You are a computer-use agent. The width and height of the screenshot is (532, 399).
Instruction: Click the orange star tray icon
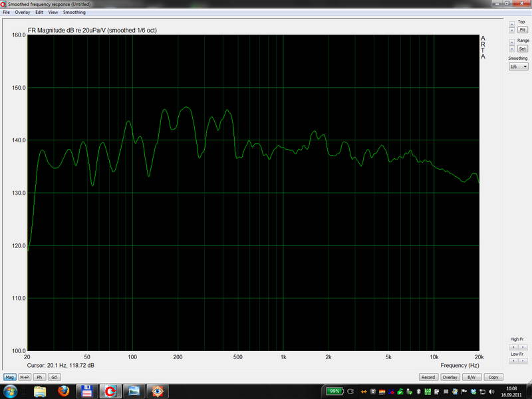[364, 392]
